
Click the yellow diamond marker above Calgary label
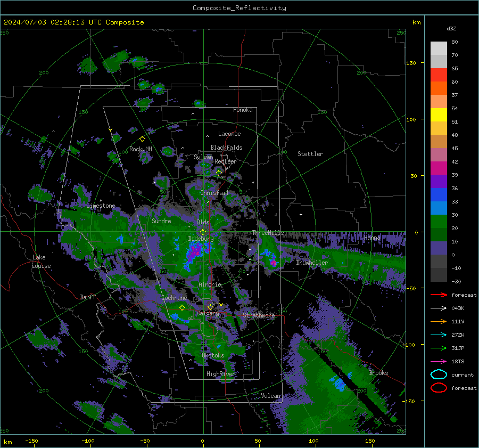(210, 307)
